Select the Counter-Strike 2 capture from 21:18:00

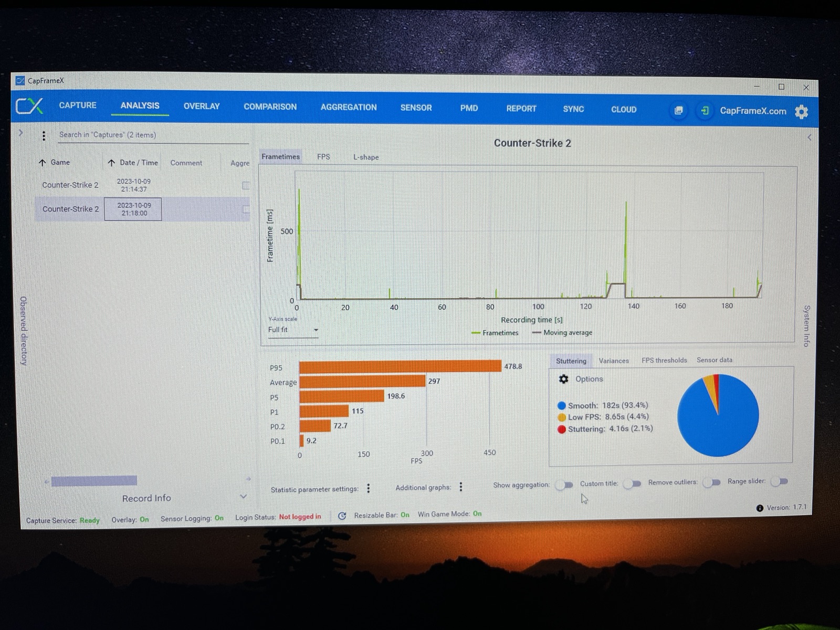click(x=142, y=209)
